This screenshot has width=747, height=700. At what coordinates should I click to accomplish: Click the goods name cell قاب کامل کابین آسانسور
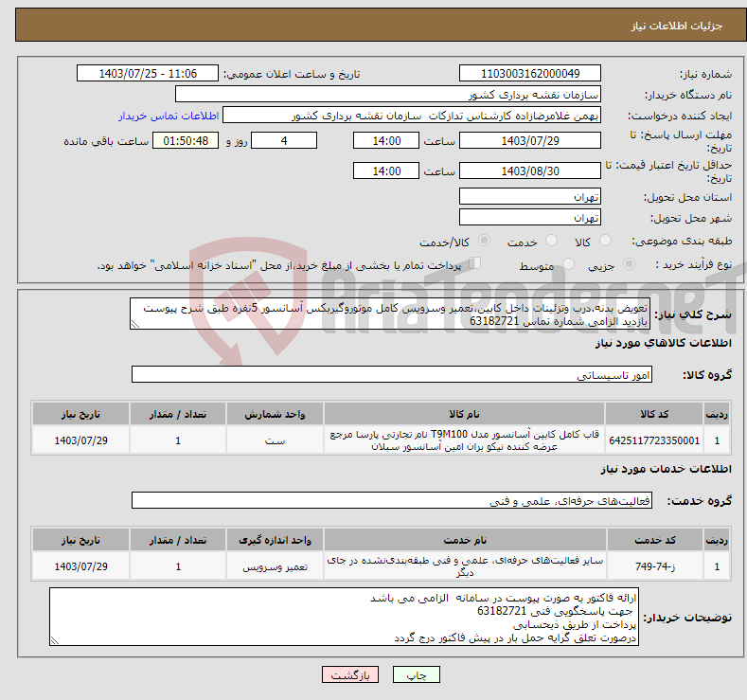click(x=464, y=440)
